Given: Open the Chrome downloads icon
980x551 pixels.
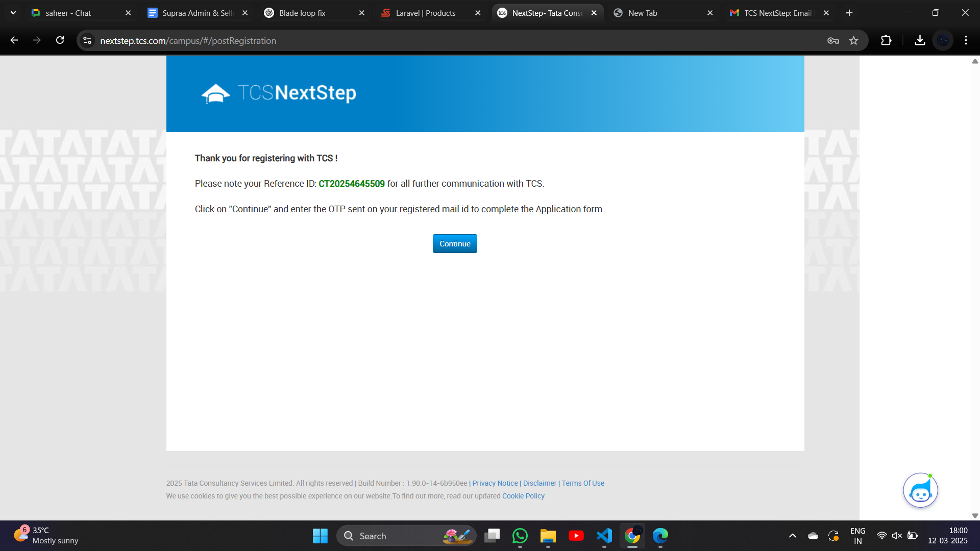Looking at the screenshot, I should 920,41.
